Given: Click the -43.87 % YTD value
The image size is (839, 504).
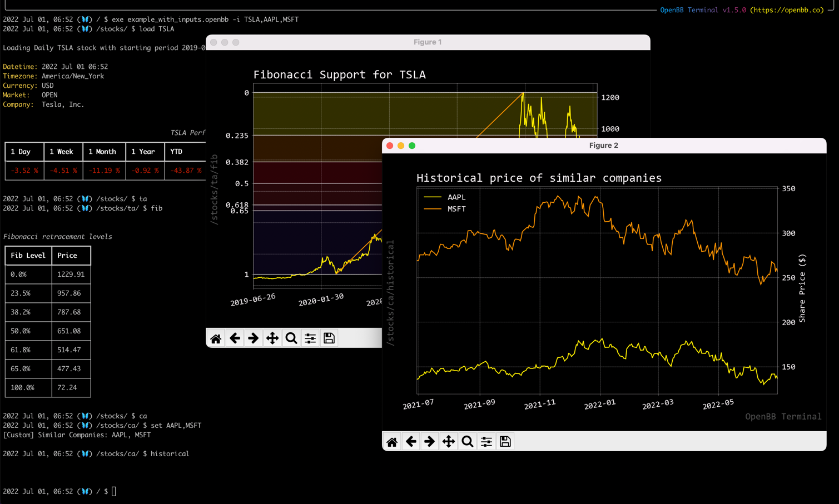Looking at the screenshot, I should 186,171.
